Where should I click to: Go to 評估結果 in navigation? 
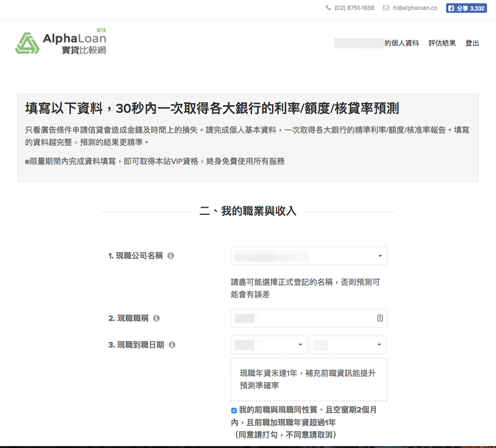click(x=442, y=43)
